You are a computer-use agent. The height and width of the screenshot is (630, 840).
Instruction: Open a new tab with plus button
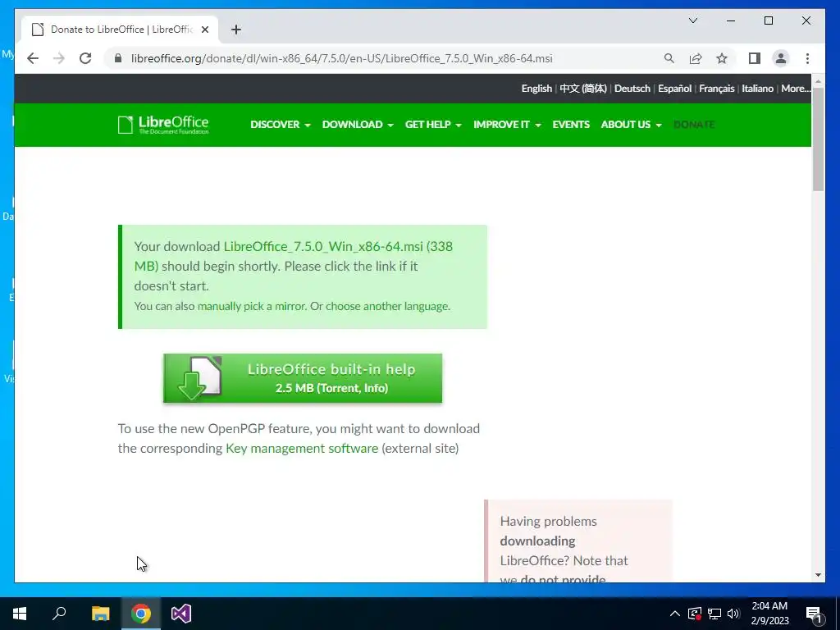(x=236, y=30)
